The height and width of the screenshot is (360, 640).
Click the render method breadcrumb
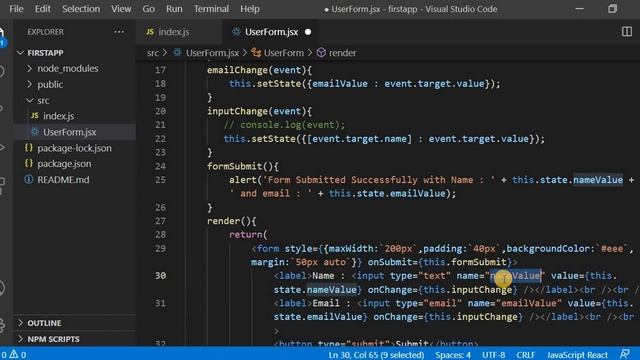pyautogui.click(x=342, y=53)
